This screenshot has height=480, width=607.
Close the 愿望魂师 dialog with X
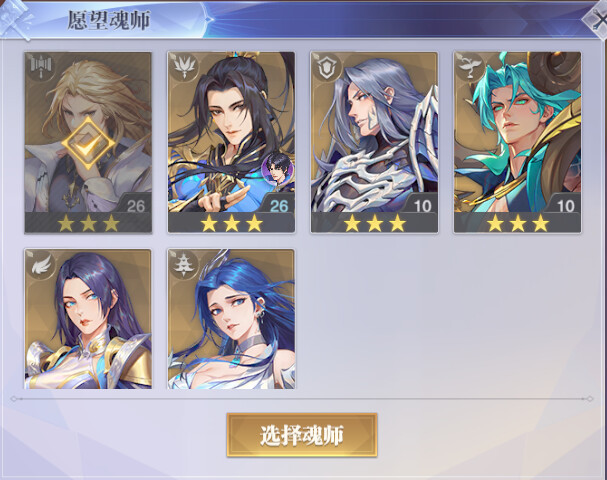(598, 19)
